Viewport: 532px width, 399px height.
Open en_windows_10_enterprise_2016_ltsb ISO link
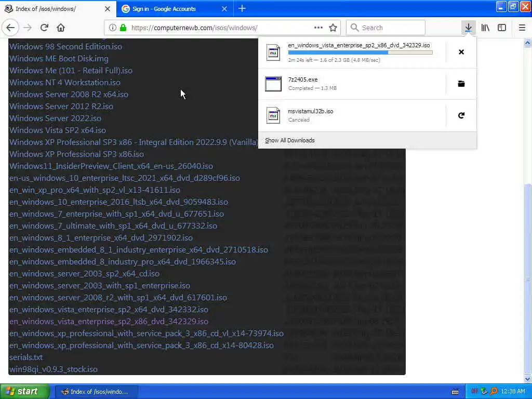click(118, 202)
